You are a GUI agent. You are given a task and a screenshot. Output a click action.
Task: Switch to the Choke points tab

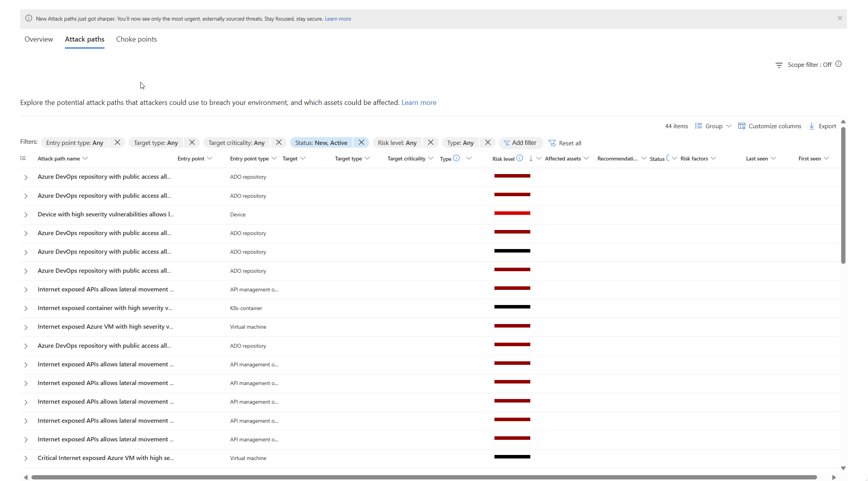[x=136, y=39]
